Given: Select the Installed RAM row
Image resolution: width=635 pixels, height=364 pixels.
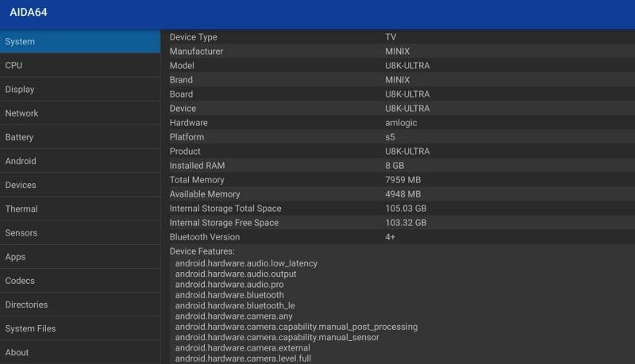Looking at the screenshot, I should point(397,166).
